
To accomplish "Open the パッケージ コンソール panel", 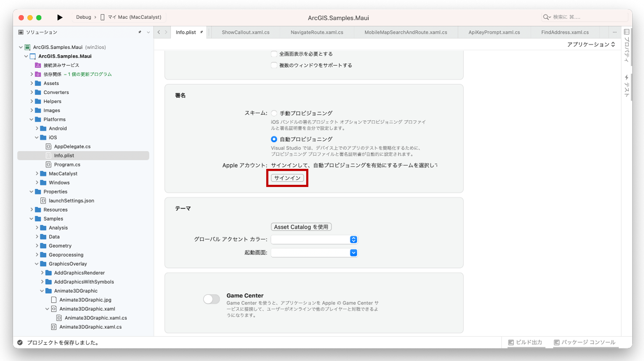I will (584, 342).
